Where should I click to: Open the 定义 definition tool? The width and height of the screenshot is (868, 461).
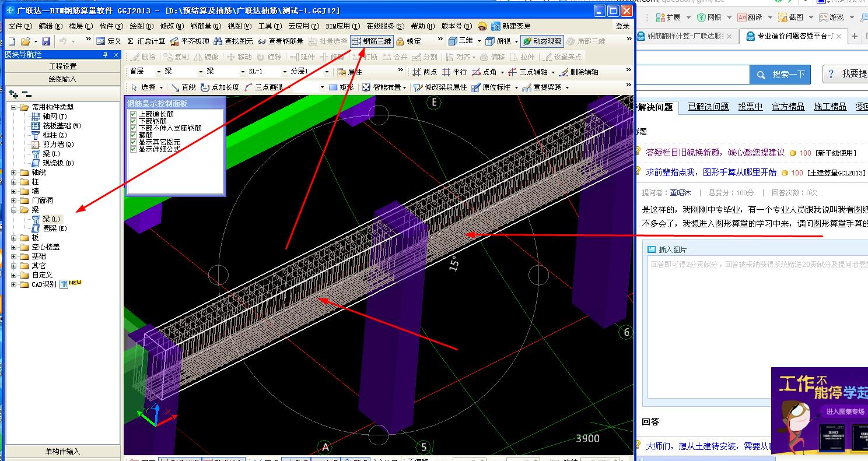click(108, 41)
